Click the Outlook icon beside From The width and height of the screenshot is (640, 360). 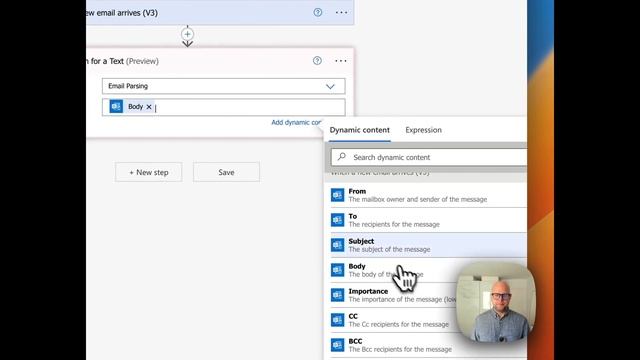pyautogui.click(x=338, y=195)
